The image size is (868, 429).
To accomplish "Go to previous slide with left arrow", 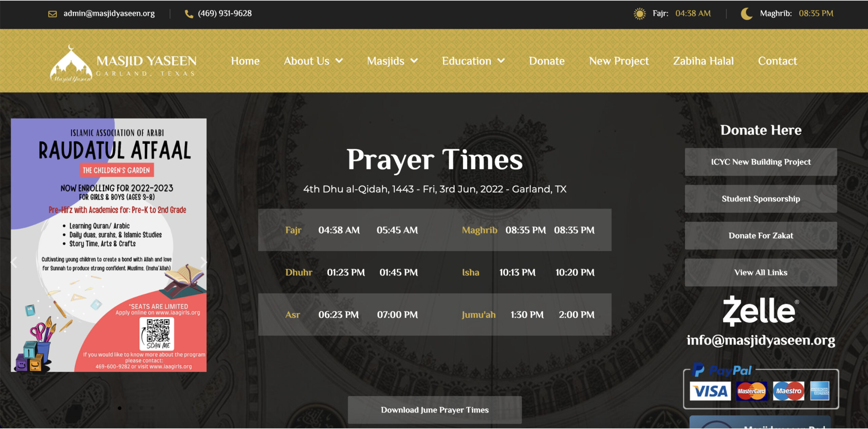I will (x=14, y=262).
